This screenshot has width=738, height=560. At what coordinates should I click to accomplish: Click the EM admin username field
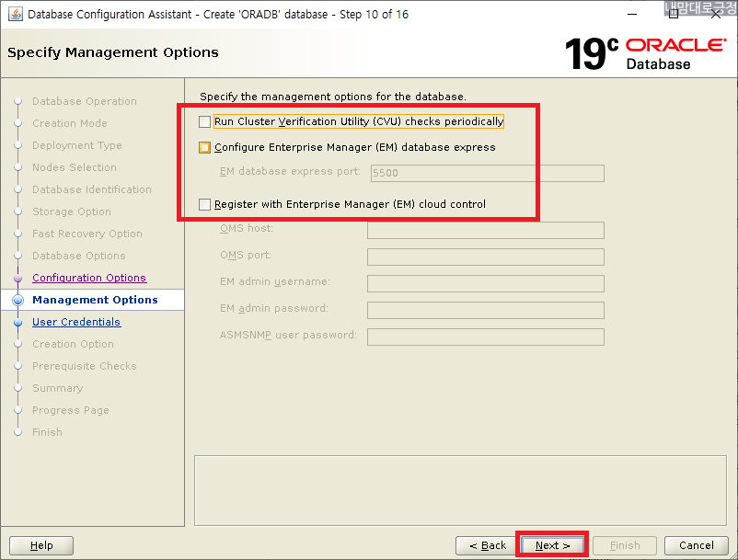point(485,283)
